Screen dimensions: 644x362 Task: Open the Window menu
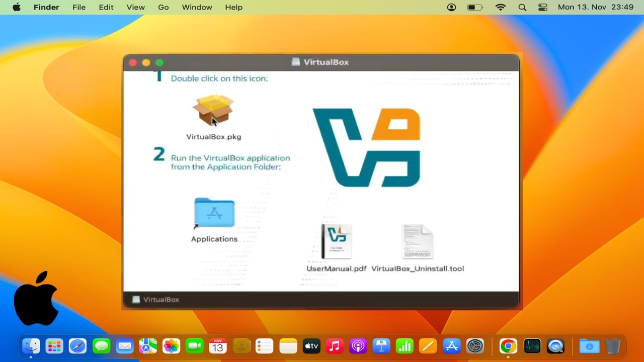197,7
